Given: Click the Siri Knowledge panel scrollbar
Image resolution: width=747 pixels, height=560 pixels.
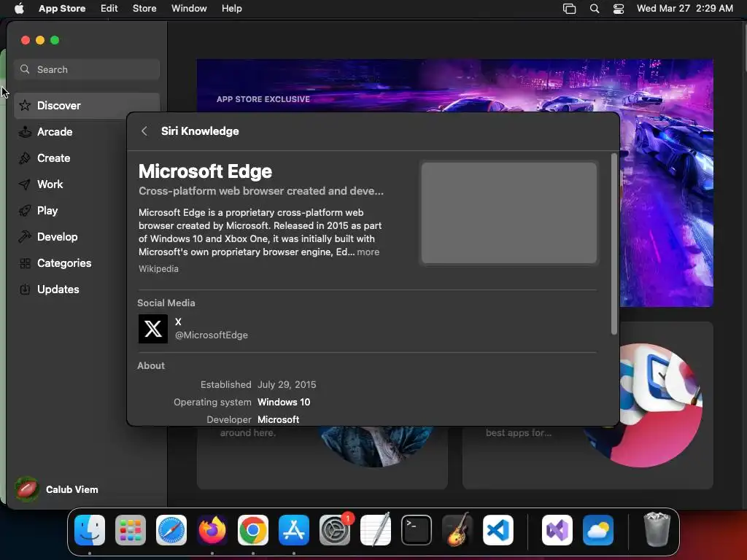Looking at the screenshot, I should [614, 244].
